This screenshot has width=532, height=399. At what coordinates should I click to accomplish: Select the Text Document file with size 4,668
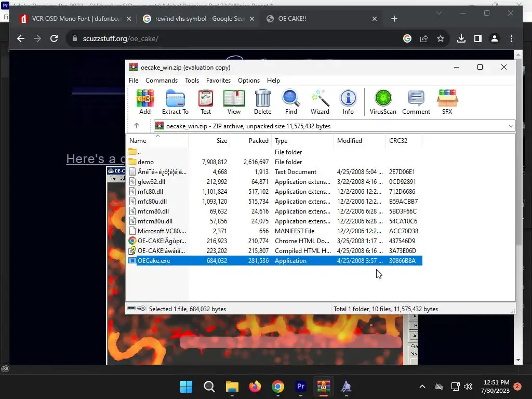click(274, 171)
